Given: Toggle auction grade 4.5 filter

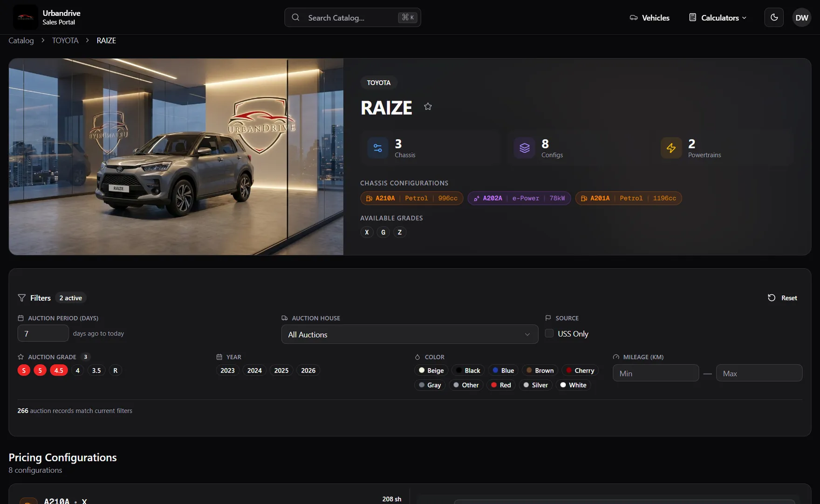Looking at the screenshot, I should 59,370.
